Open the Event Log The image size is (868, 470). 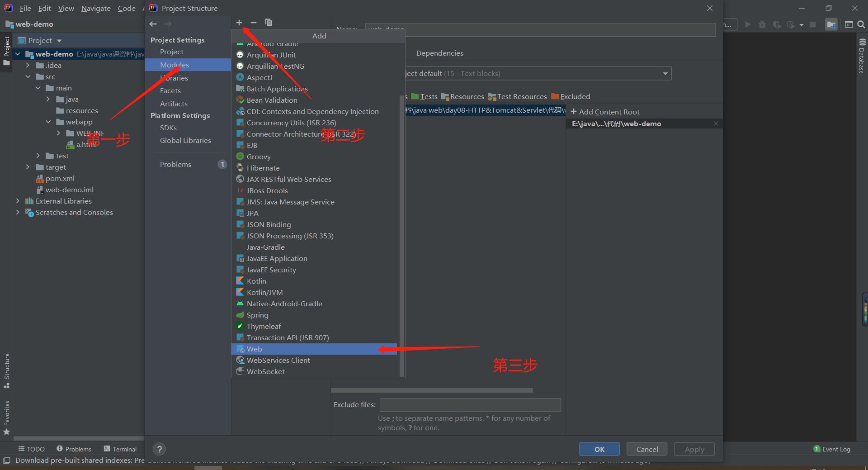point(832,449)
